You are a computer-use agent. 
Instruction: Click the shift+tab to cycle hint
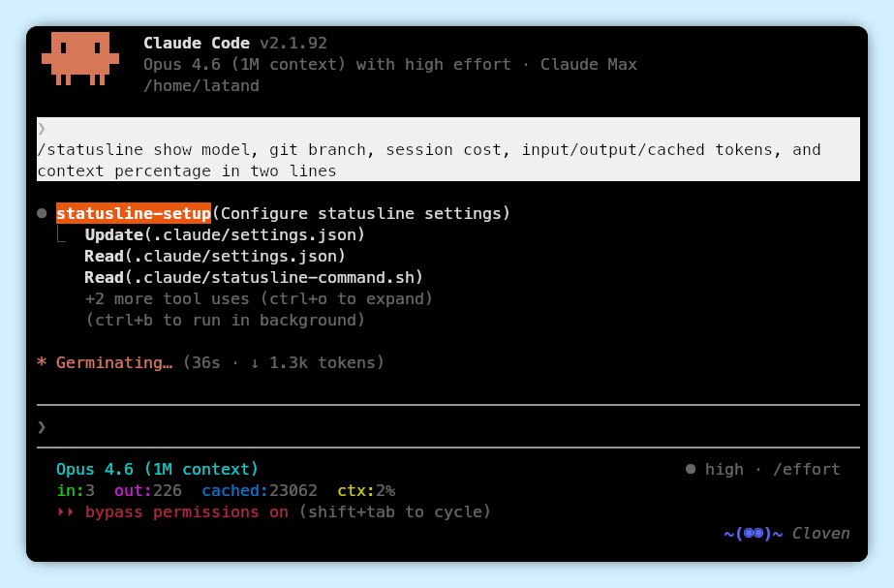click(x=394, y=511)
